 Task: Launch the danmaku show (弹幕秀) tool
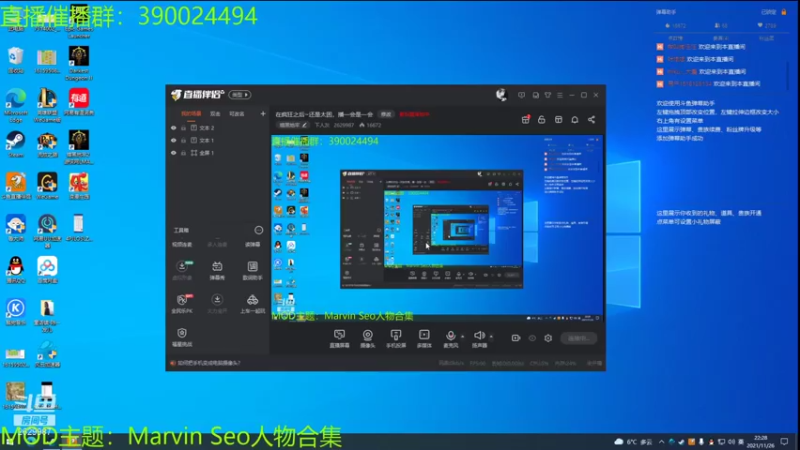point(217,270)
